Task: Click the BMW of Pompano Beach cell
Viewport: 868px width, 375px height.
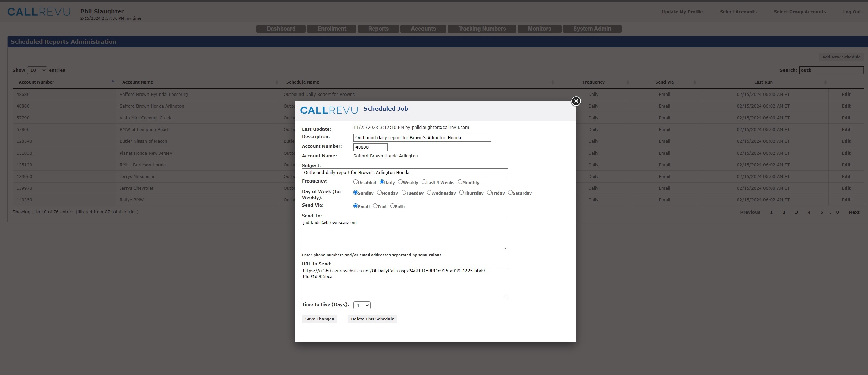Action: pos(198,129)
